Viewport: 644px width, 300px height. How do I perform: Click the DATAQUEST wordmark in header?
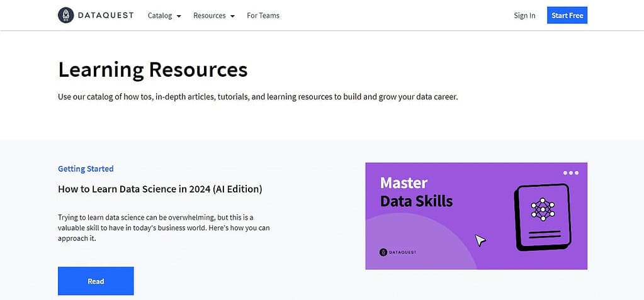point(106,15)
